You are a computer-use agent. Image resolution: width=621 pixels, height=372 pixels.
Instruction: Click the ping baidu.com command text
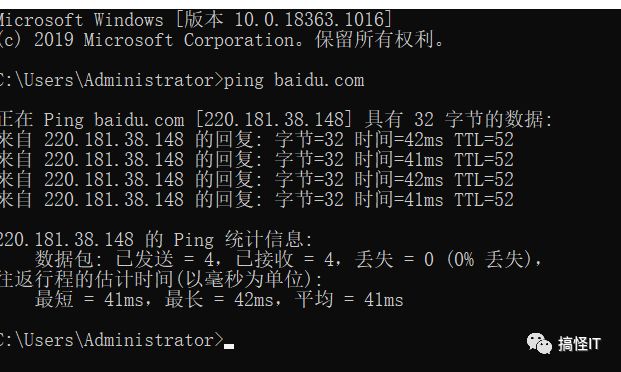coord(294,80)
